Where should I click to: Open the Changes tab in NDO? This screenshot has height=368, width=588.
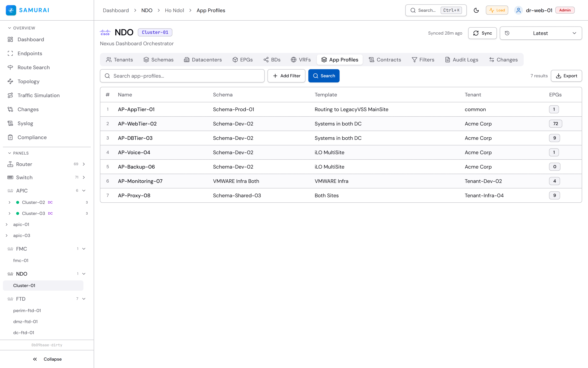tap(503, 60)
